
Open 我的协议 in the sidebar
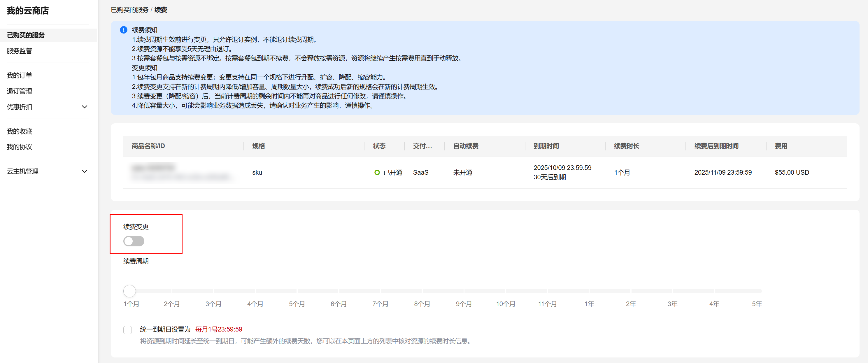point(20,147)
